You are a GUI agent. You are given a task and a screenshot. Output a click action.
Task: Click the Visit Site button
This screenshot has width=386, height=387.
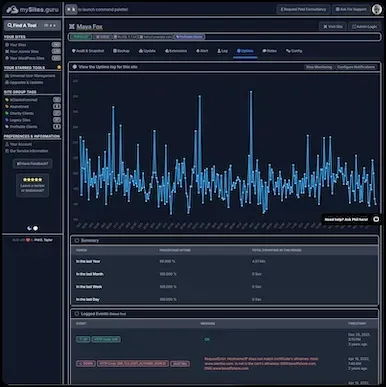point(333,27)
